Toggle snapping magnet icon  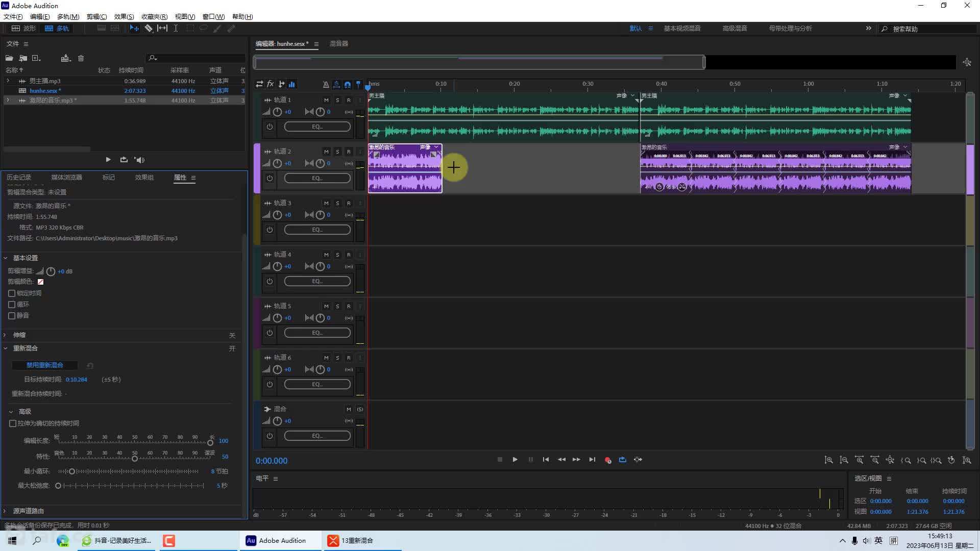pyautogui.click(x=348, y=84)
